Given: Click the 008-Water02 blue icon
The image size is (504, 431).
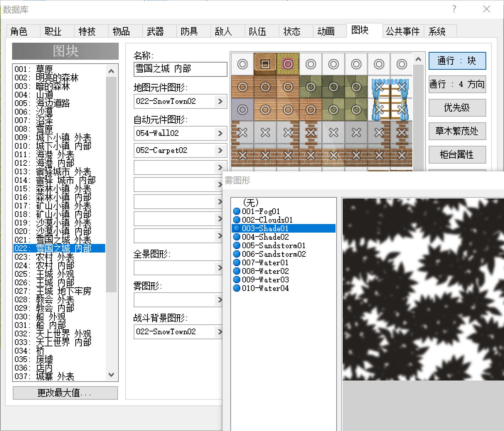Looking at the screenshot, I should coord(237,271).
